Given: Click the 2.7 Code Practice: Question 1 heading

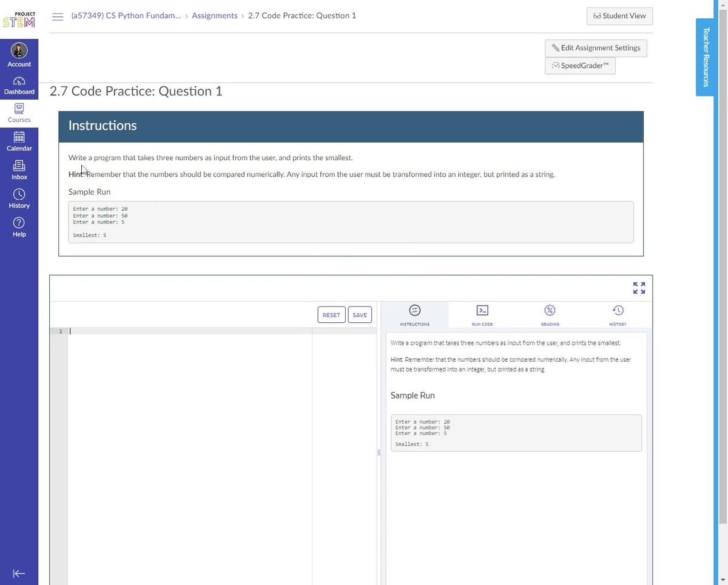Looking at the screenshot, I should click(x=136, y=91).
